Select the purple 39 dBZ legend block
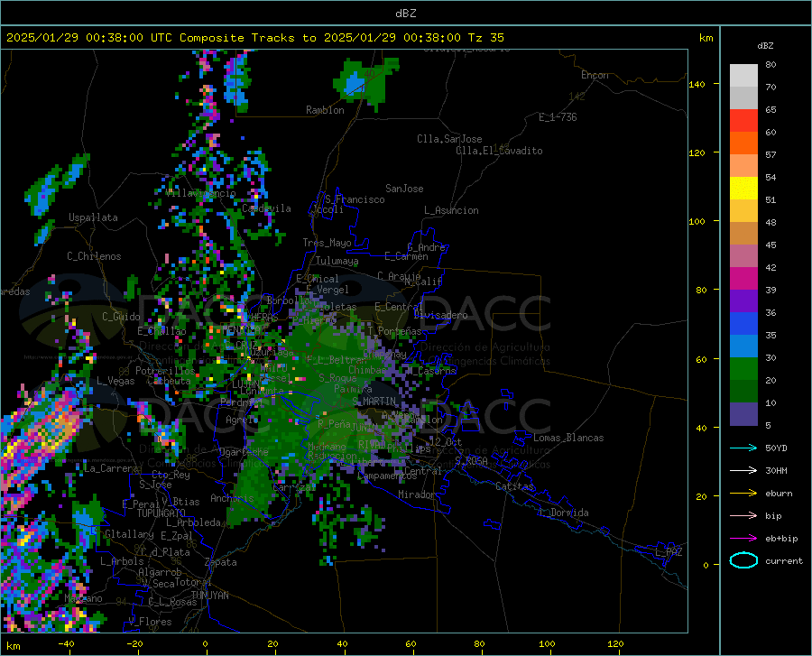The image size is (812, 656). [743, 301]
